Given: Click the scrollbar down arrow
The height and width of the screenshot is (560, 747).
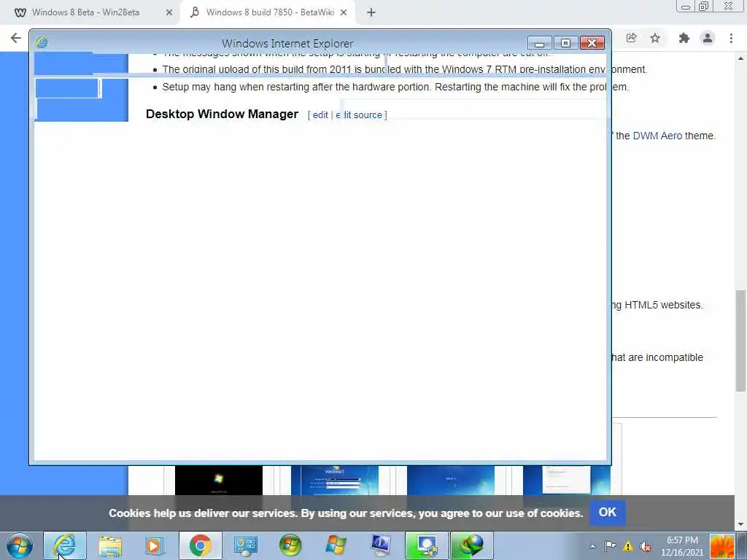Looking at the screenshot, I should [741, 525].
